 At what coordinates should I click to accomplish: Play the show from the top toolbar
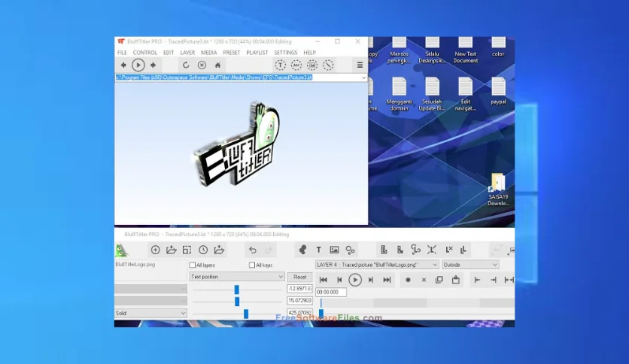coord(138,65)
